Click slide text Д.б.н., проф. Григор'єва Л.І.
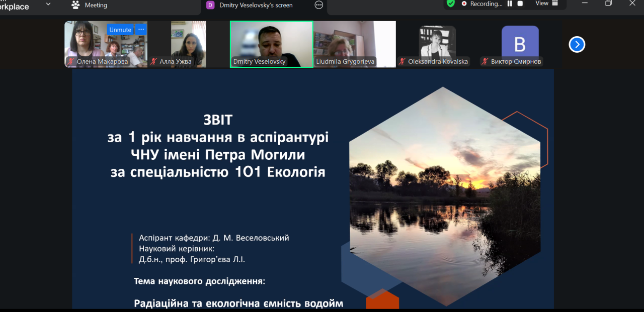Image resolution: width=644 pixels, height=312 pixels. coord(192,260)
